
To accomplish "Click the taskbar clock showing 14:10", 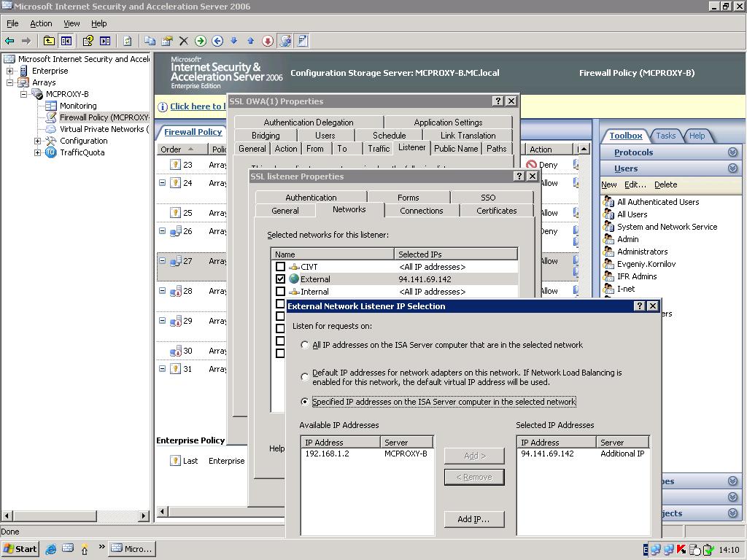I will 729,550.
